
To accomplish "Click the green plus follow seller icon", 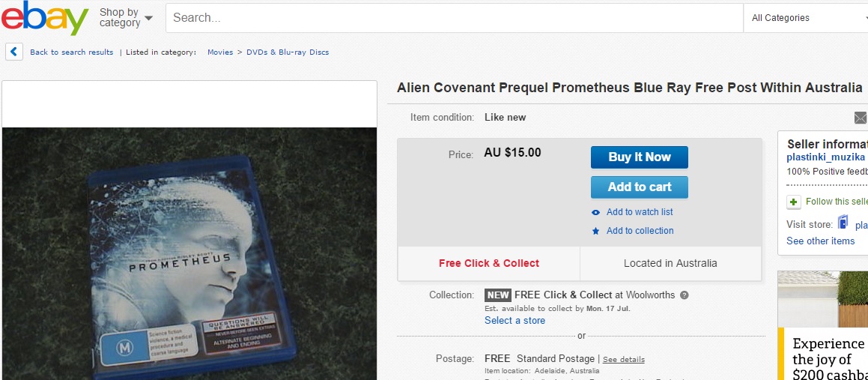I will coord(794,202).
